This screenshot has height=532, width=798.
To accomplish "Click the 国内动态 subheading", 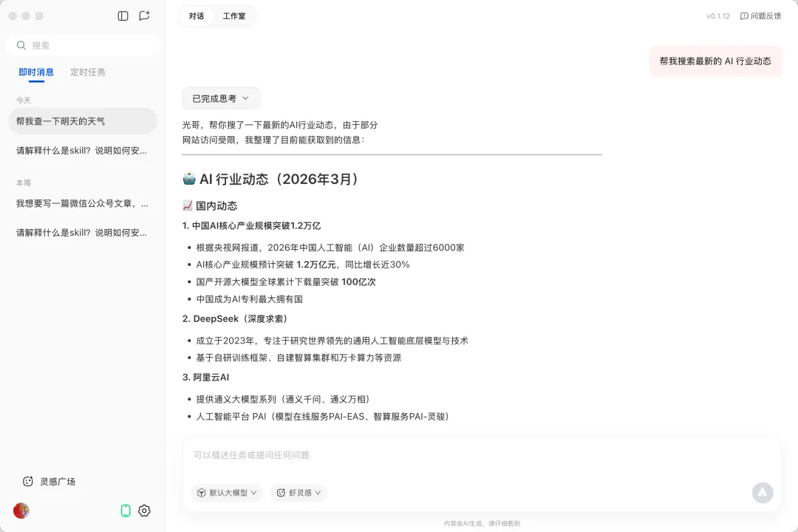I will 216,205.
